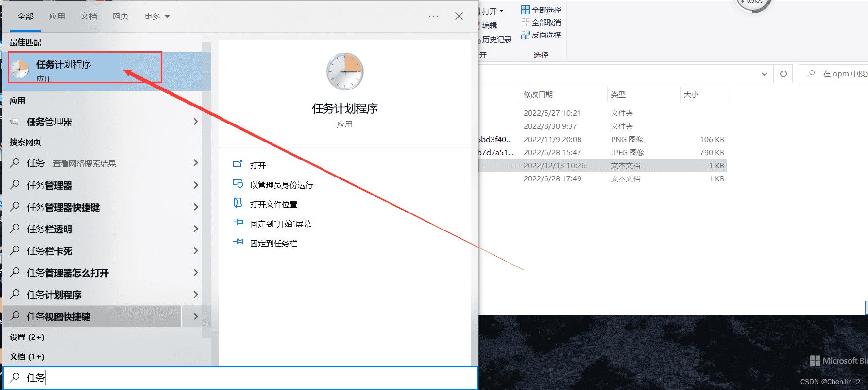Open the three-dots options menu in search panel
Image resolution: width=868 pixels, height=390 pixels.
click(x=433, y=16)
